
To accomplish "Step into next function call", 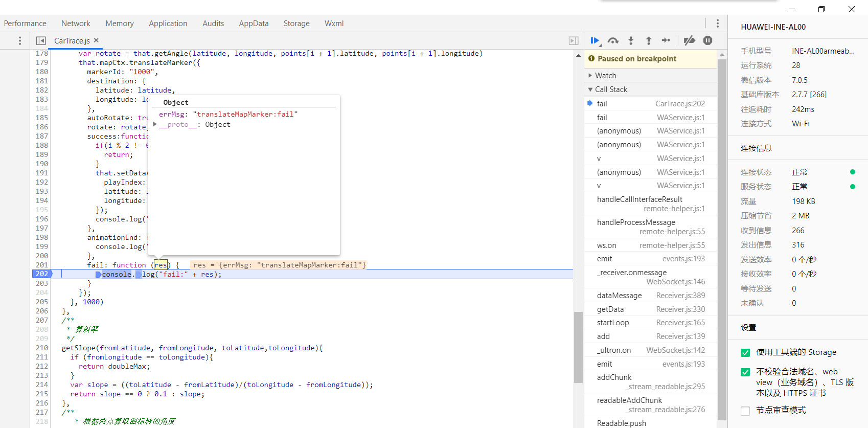I will tap(631, 40).
